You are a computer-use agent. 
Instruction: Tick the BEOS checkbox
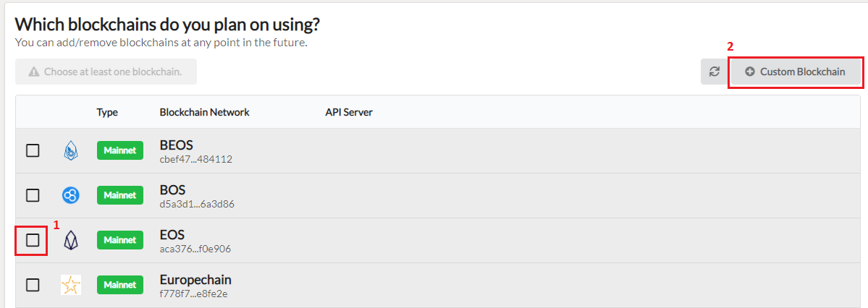tap(33, 150)
